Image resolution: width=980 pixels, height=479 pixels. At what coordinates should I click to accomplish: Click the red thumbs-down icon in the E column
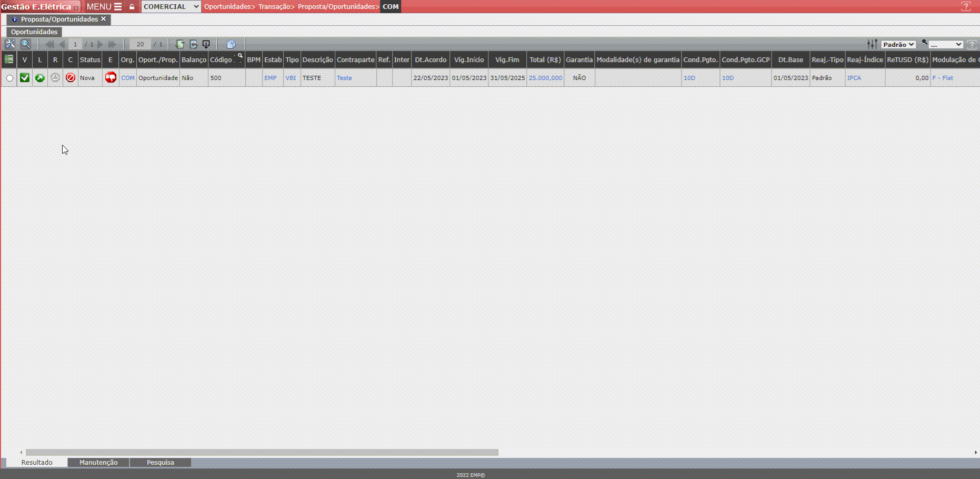coord(111,78)
